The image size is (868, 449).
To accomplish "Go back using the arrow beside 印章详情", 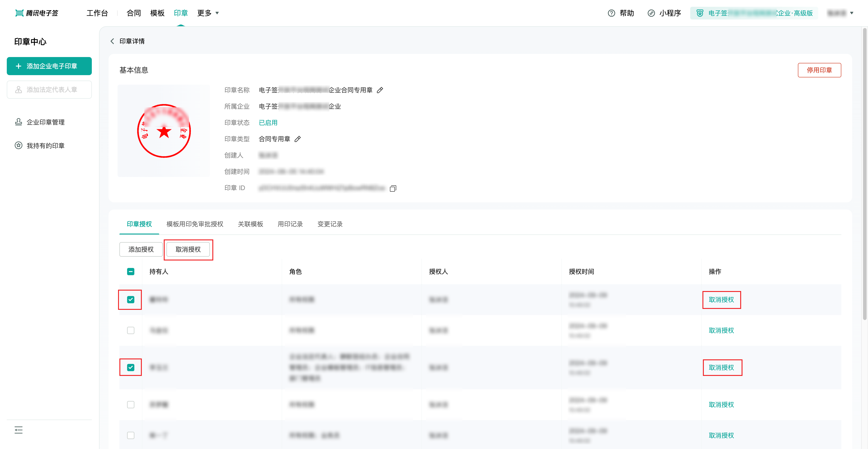I will tap(112, 41).
